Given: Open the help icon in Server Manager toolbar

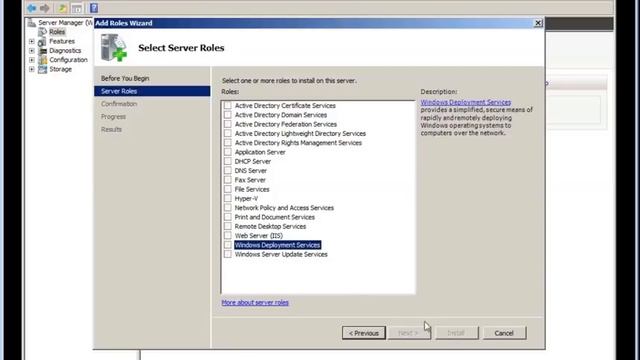Looking at the screenshot, I should 94,8.
